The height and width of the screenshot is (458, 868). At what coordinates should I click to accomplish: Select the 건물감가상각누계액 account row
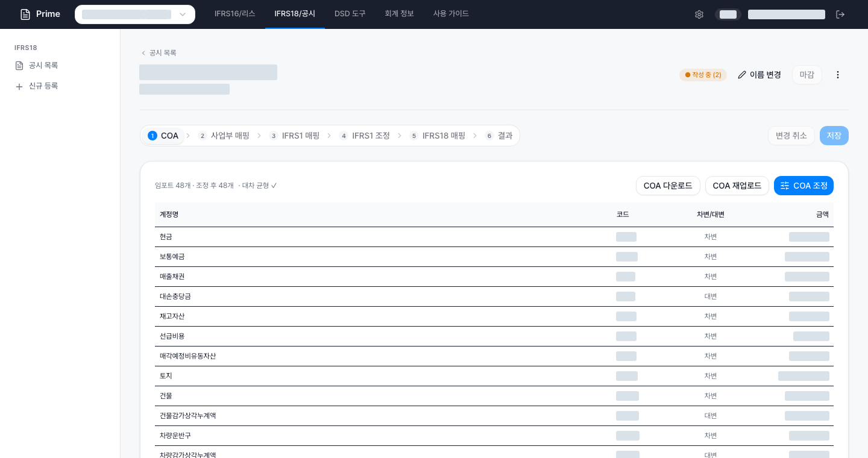coord(494,416)
